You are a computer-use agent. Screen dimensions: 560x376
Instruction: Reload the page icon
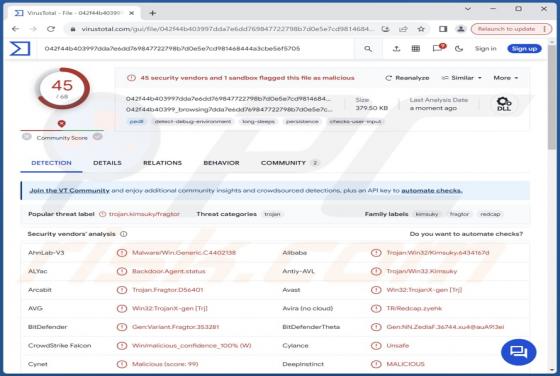point(51,29)
